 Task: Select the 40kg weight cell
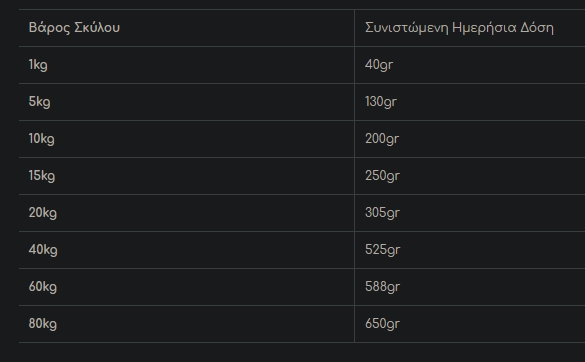[x=187, y=250]
